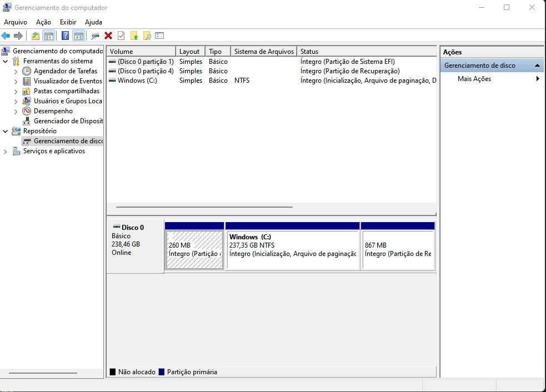This screenshot has width=546, height=392.
Task: Click the Visualizador de Eventos icon
Action: [x=27, y=81]
